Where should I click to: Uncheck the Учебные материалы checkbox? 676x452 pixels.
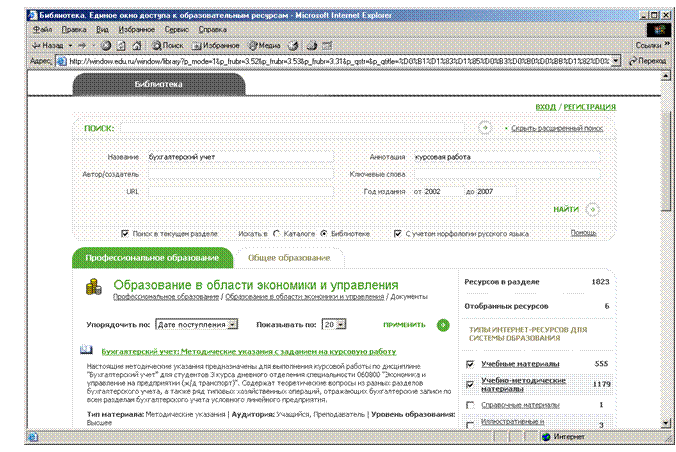(470, 364)
